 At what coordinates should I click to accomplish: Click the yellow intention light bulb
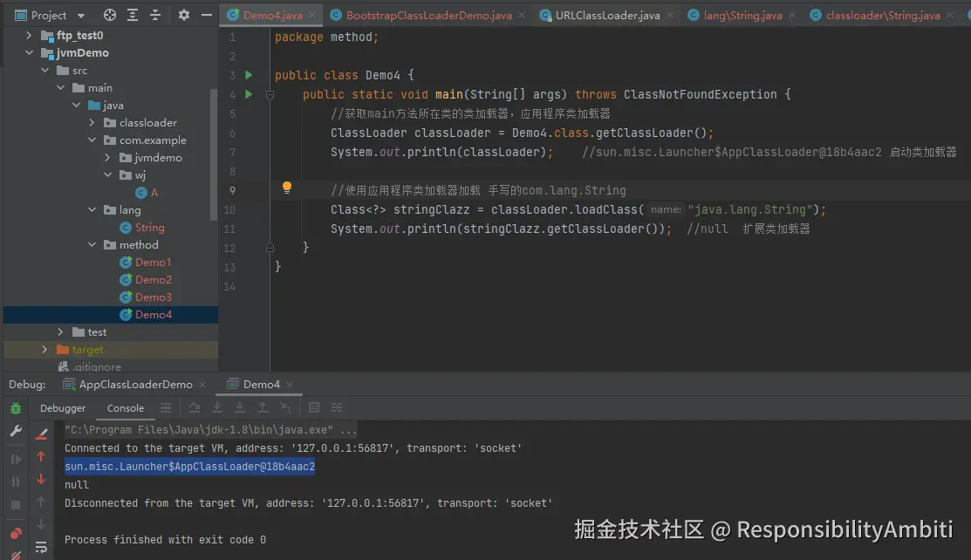point(287,188)
